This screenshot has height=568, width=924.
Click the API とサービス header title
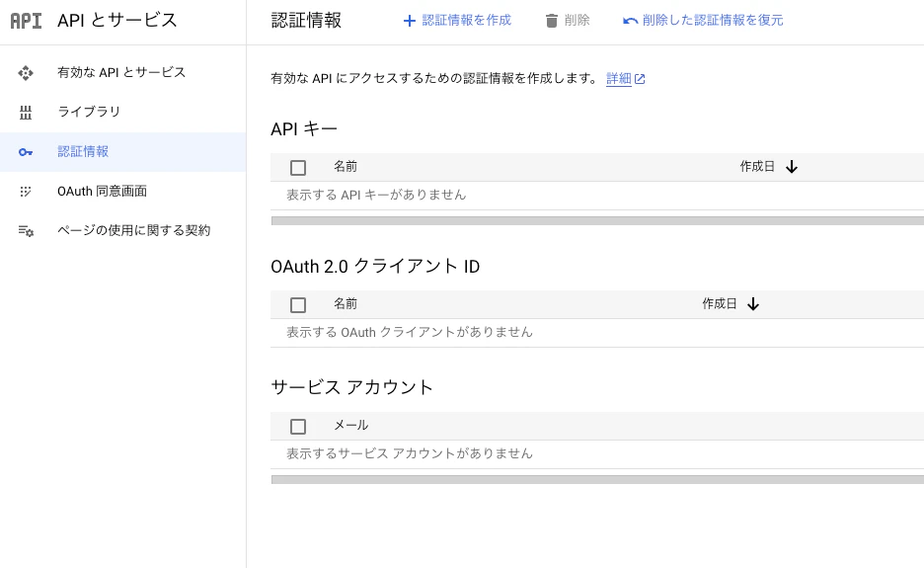pyautogui.click(x=117, y=20)
